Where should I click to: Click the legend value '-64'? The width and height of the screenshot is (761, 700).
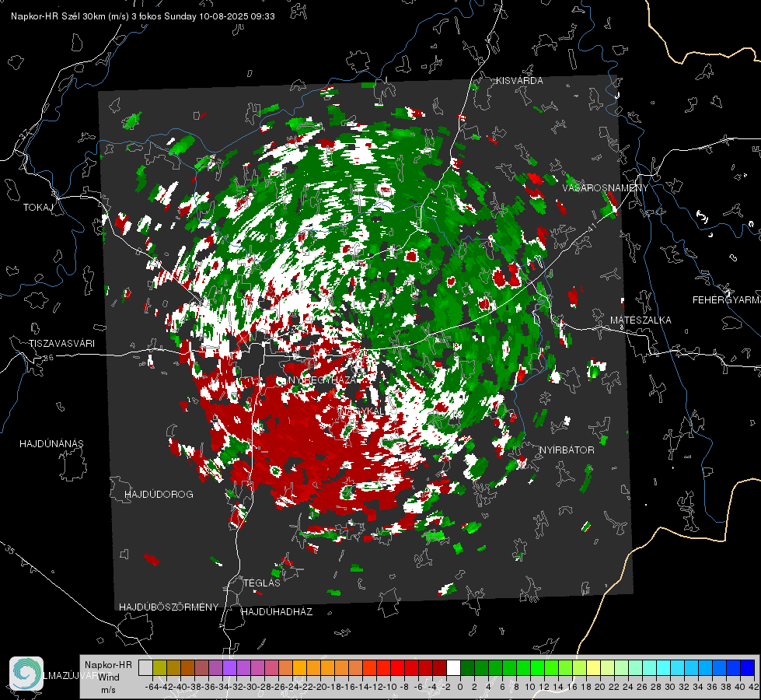pyautogui.click(x=152, y=687)
